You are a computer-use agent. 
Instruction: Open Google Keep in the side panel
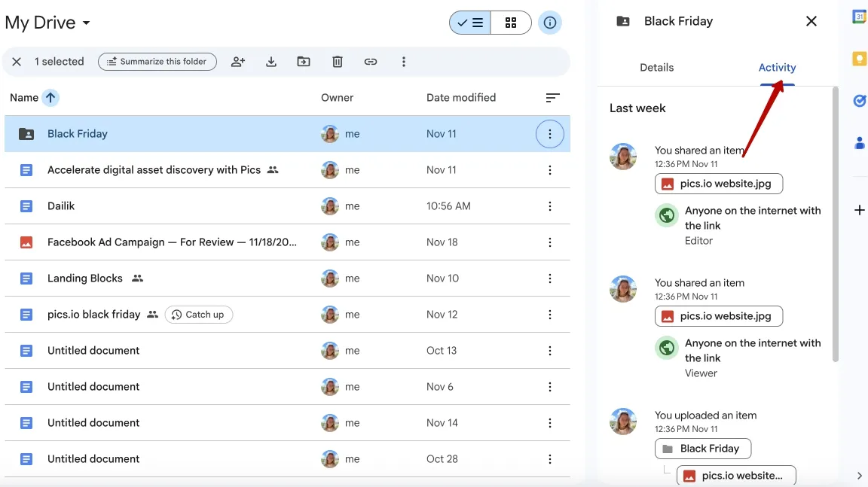[x=859, y=57]
